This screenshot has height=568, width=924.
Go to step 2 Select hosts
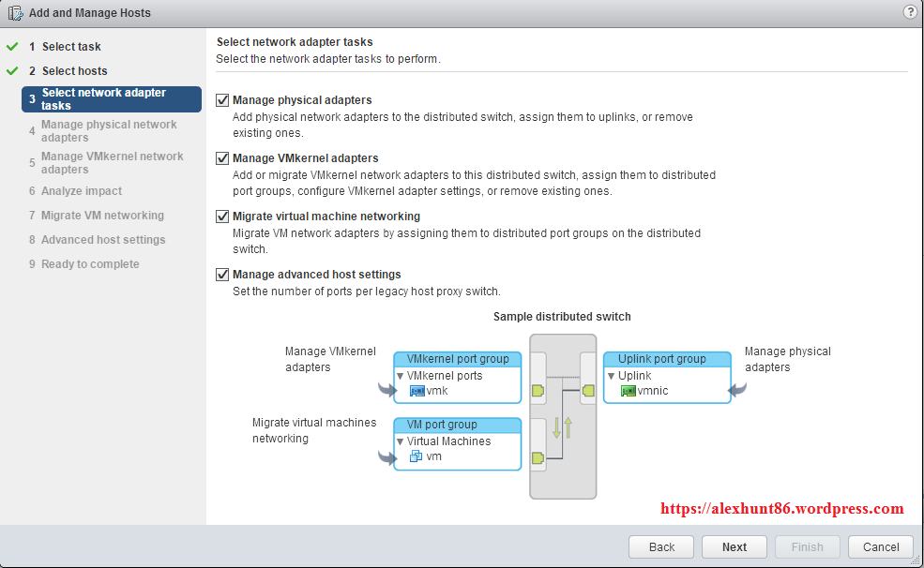(x=74, y=71)
